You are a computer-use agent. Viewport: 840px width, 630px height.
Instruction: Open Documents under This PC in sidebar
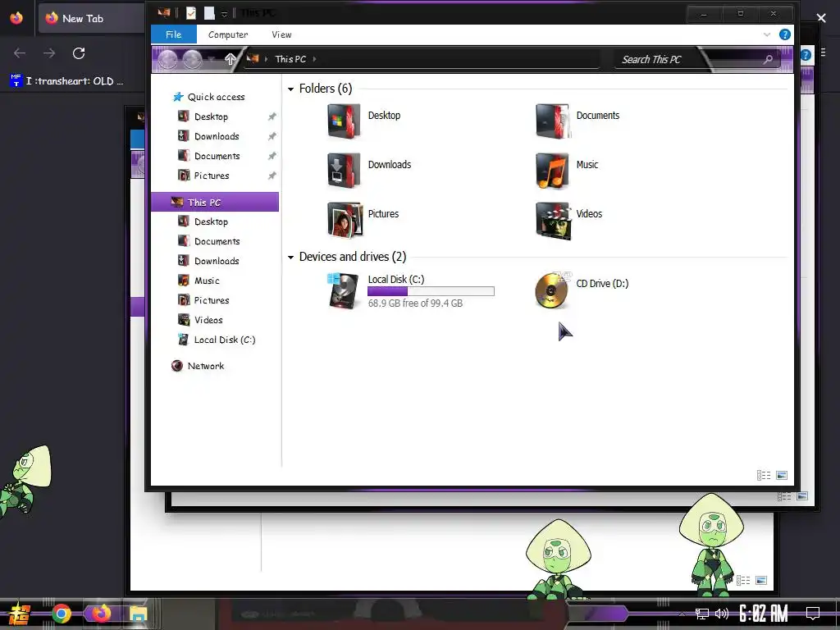point(217,241)
